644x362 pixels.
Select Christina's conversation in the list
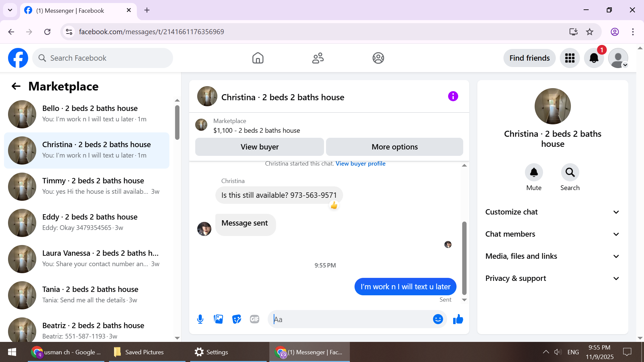pyautogui.click(x=87, y=150)
